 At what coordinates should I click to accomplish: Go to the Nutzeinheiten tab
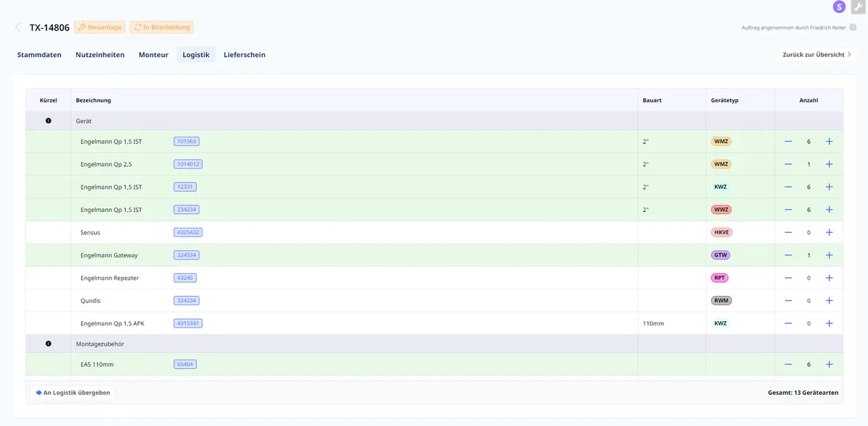pos(100,54)
